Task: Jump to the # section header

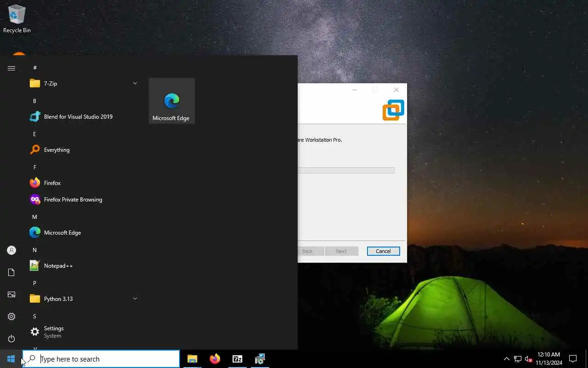Action: click(34, 68)
